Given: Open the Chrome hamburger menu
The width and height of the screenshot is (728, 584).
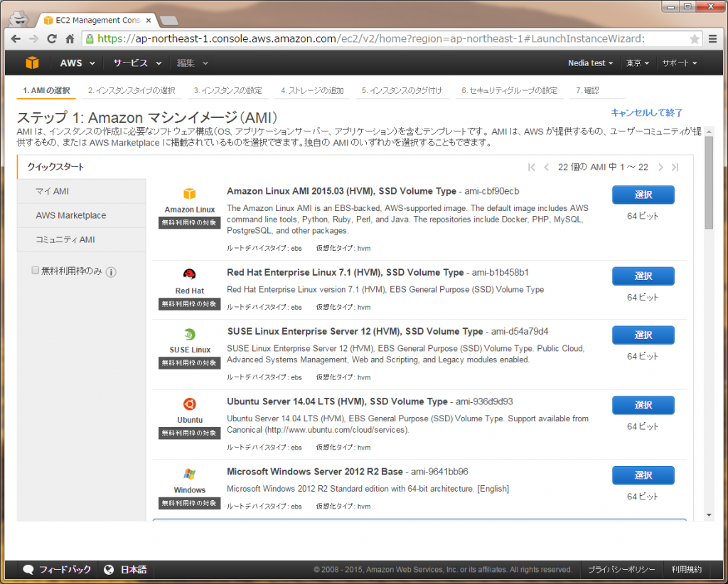Looking at the screenshot, I should pyautogui.click(x=712, y=39).
